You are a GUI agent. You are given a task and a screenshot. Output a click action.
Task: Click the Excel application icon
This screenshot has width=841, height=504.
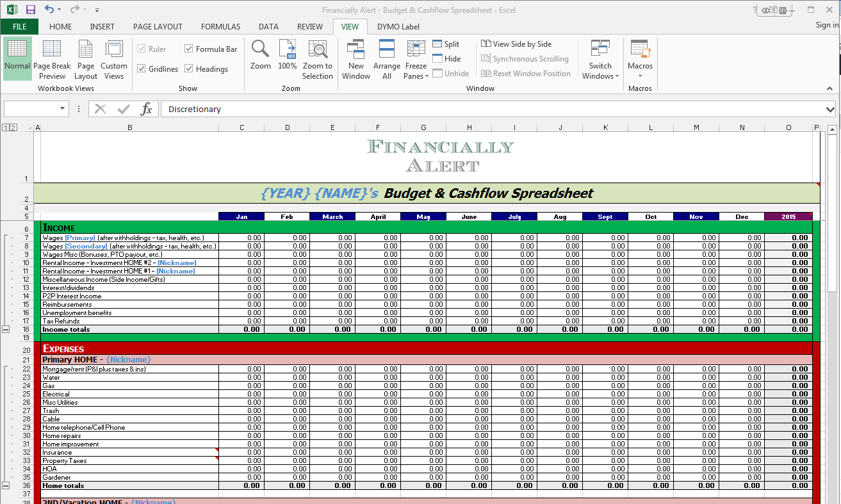coord(11,10)
